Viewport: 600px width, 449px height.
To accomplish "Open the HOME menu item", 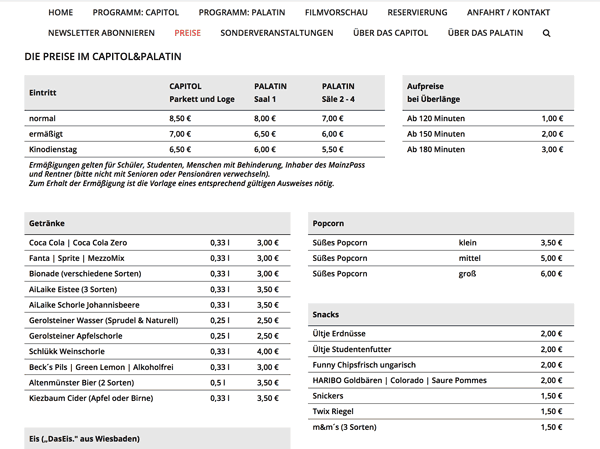I will coord(60,12).
